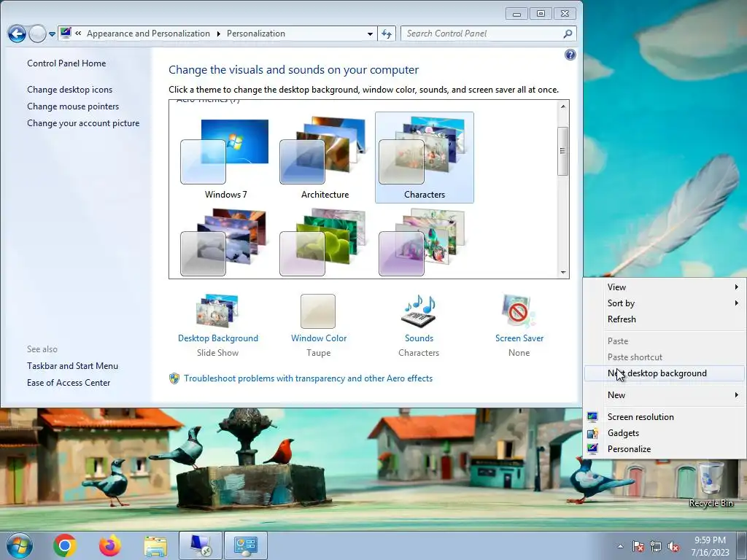Select the green leaves nature theme thumbnail
This screenshot has width=747, height=560.
pos(323,243)
